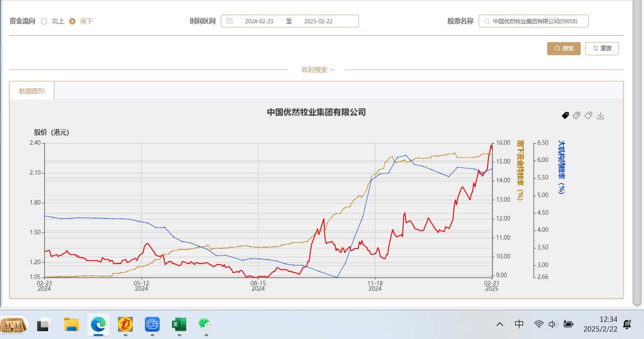Click the 16.00 southbound holding axis value

(x=503, y=143)
